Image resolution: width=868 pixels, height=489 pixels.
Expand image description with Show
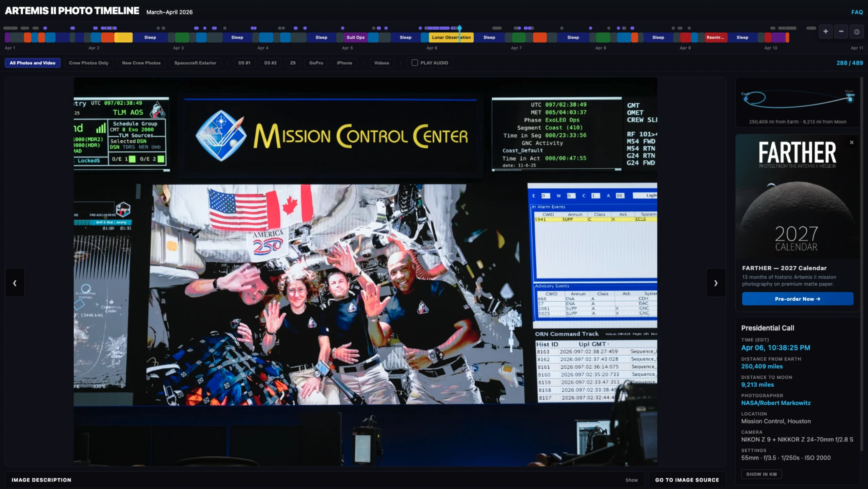(x=631, y=480)
